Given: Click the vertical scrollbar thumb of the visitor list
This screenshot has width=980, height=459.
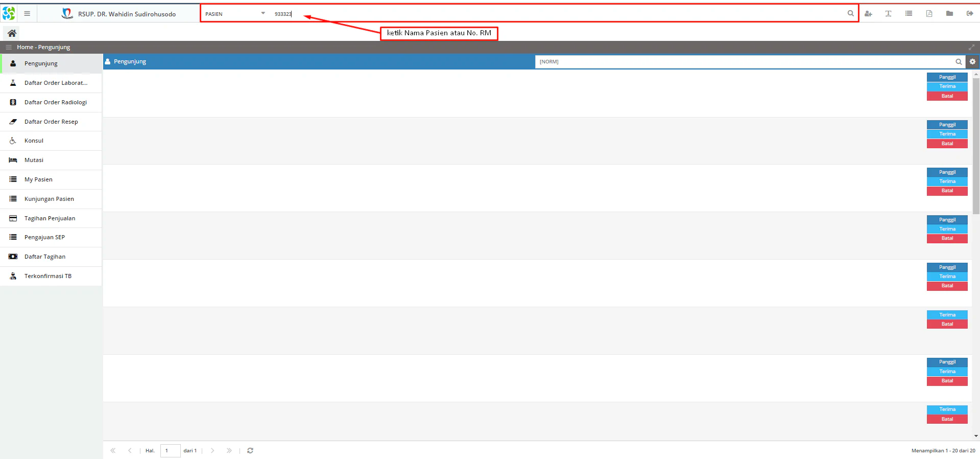Looking at the screenshot, I should click(976, 146).
